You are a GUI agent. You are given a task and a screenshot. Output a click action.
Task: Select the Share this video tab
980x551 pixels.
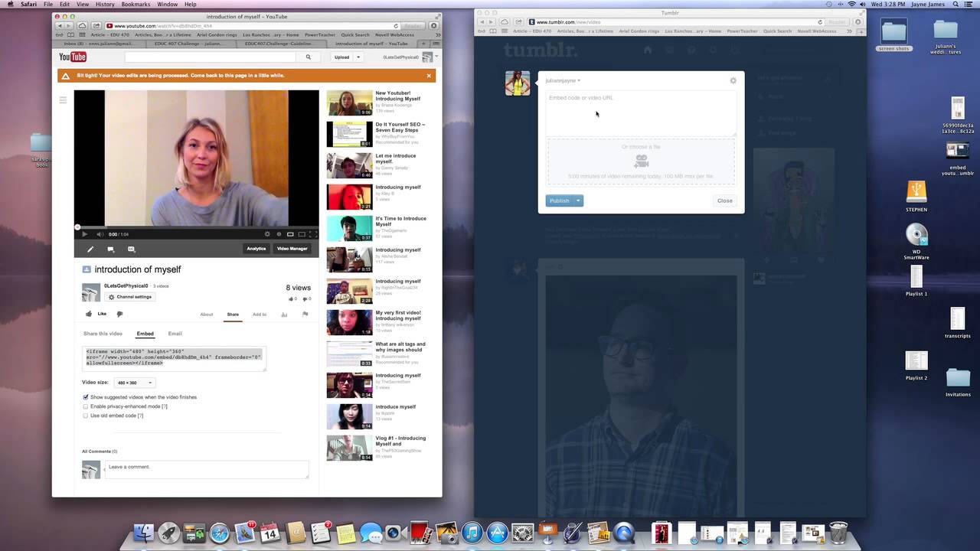click(103, 334)
